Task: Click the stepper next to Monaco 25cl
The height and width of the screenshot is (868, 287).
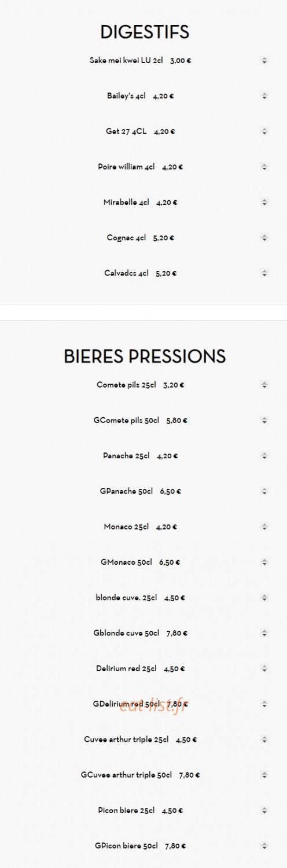Action: coord(264,527)
